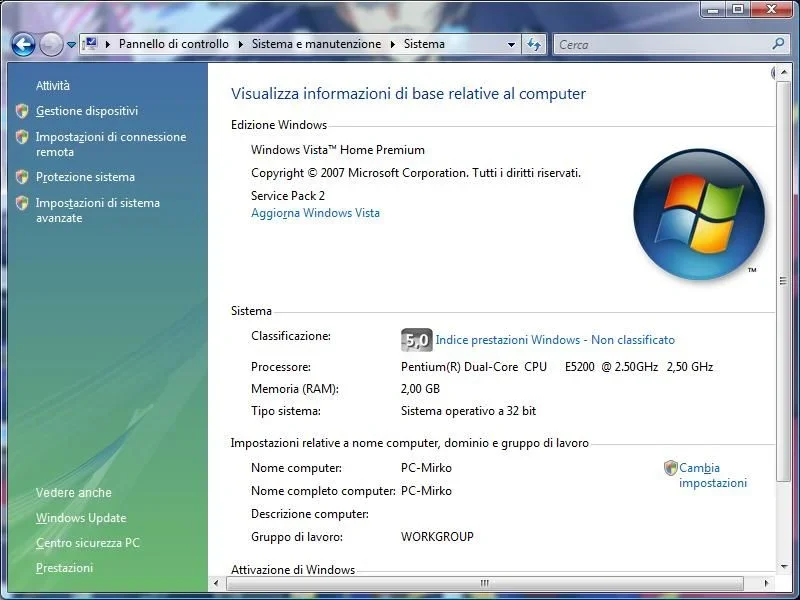
Task: Click shield icon beside Protezione sistema
Action: [22, 177]
